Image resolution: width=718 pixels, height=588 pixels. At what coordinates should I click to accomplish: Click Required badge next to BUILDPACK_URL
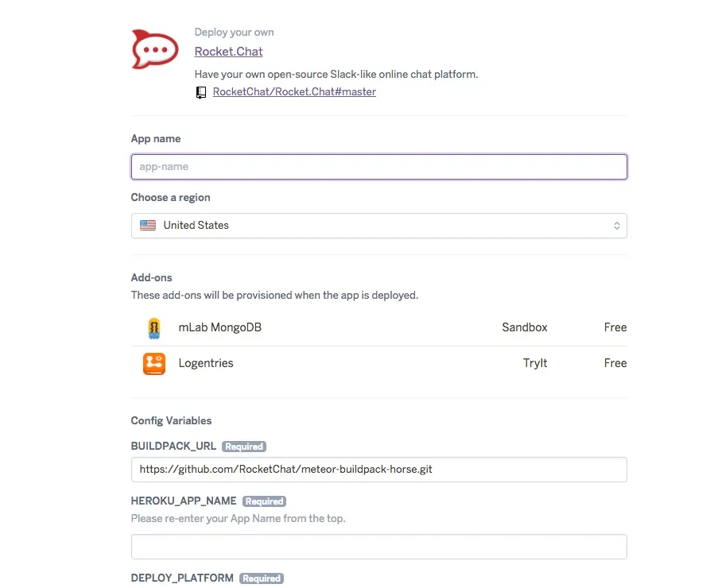(x=244, y=447)
